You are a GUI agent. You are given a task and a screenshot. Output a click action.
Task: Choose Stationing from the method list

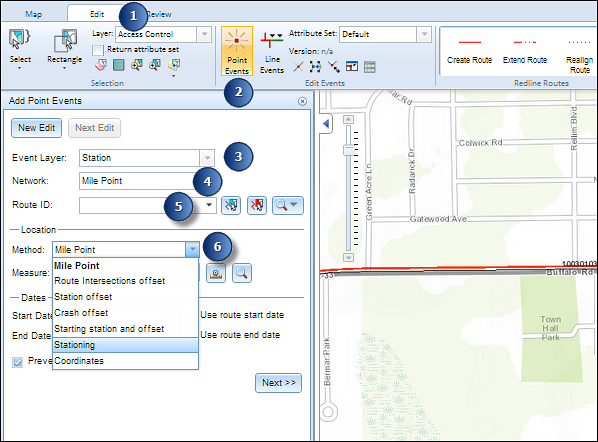125,345
